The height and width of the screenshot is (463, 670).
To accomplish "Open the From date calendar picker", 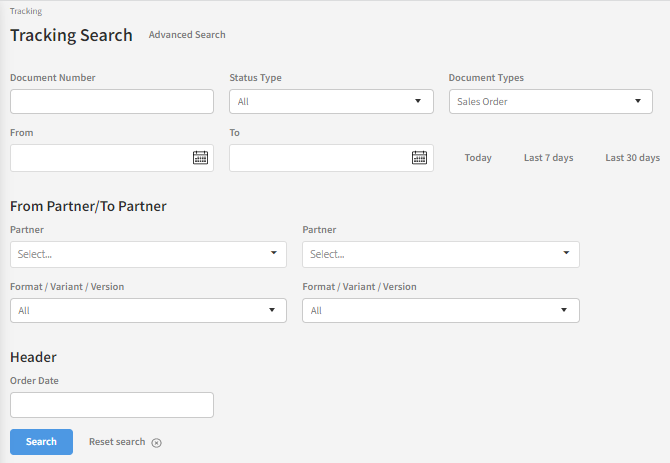I will pyautogui.click(x=200, y=157).
